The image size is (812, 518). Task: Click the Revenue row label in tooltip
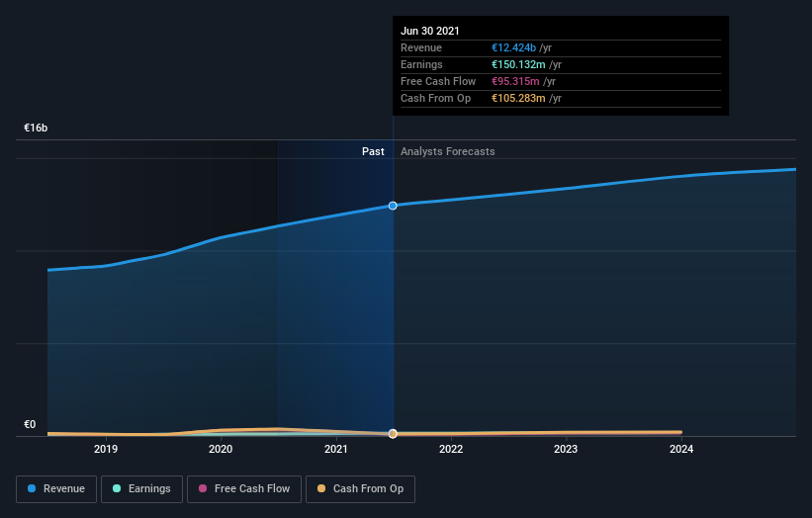(x=421, y=47)
